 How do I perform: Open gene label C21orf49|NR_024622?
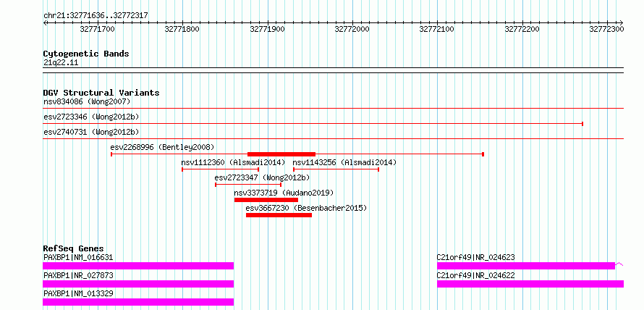[x=475, y=275]
